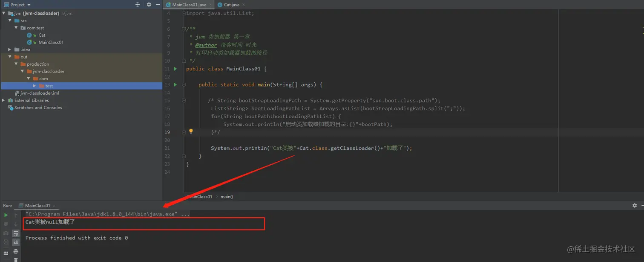Expand External Libraries node

click(4, 100)
